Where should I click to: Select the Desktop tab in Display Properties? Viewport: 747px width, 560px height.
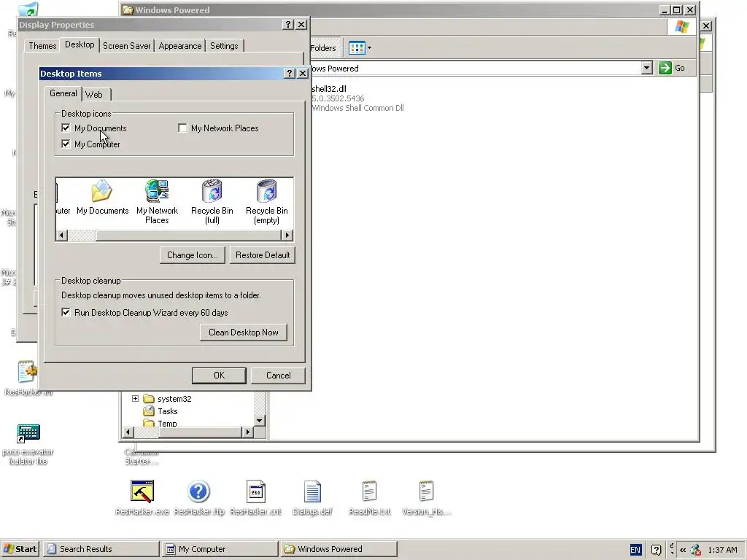(80, 44)
